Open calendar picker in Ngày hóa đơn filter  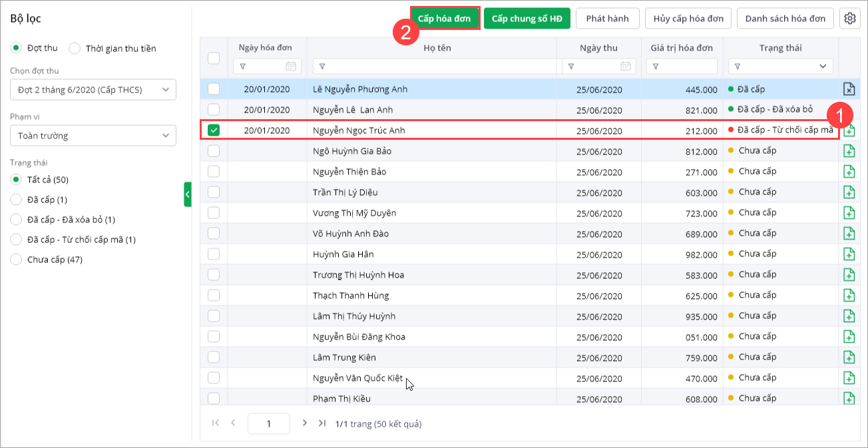(290, 66)
